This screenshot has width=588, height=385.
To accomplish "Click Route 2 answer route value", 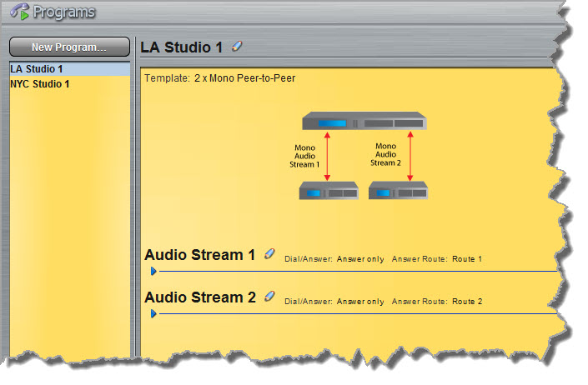I will pyautogui.click(x=467, y=302).
